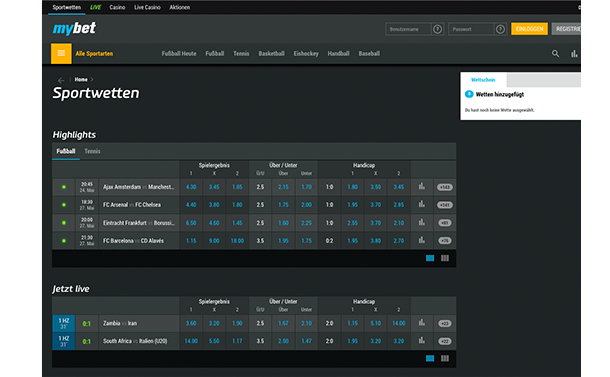Switch Highlights to compact blue layout view

click(430, 258)
